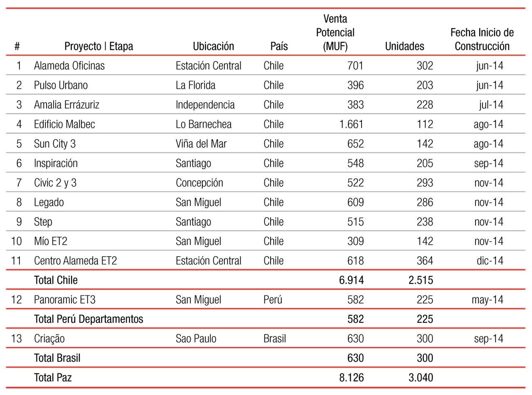532x395 pixels.
Task: Select the Criação project cell
Action: tap(49, 339)
